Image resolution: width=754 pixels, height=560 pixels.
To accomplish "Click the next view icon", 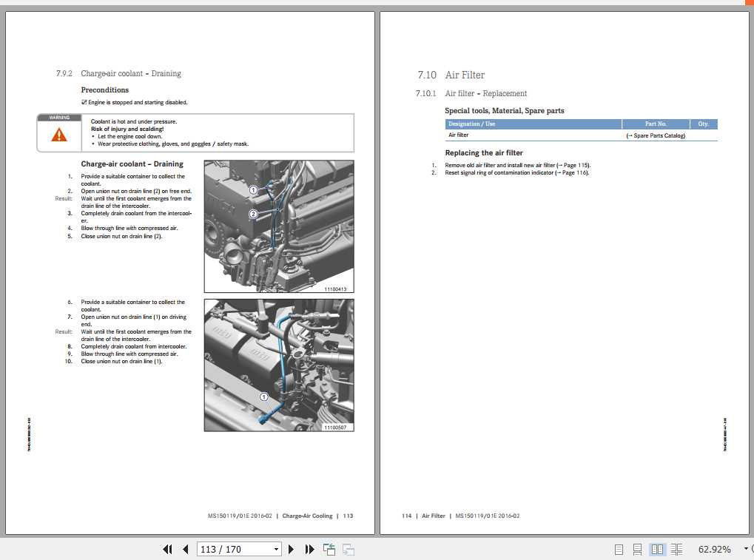I will pyautogui.click(x=347, y=549).
